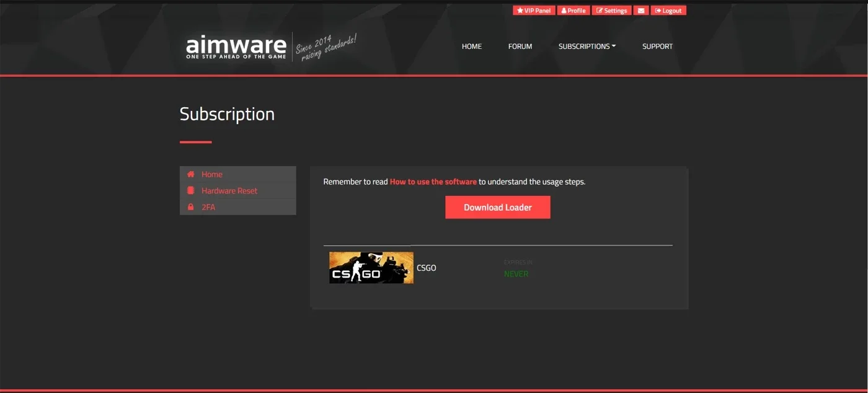Open the 'How to use the software' link
Image resolution: width=868 pixels, height=393 pixels.
coord(433,182)
